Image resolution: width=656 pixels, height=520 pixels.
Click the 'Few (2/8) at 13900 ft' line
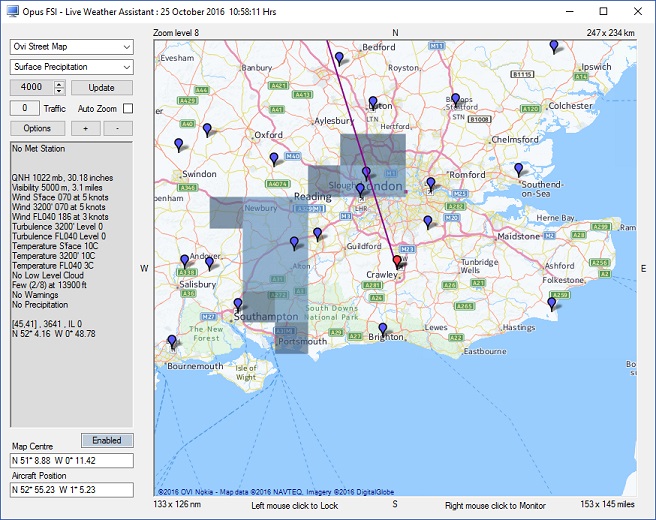(49, 285)
